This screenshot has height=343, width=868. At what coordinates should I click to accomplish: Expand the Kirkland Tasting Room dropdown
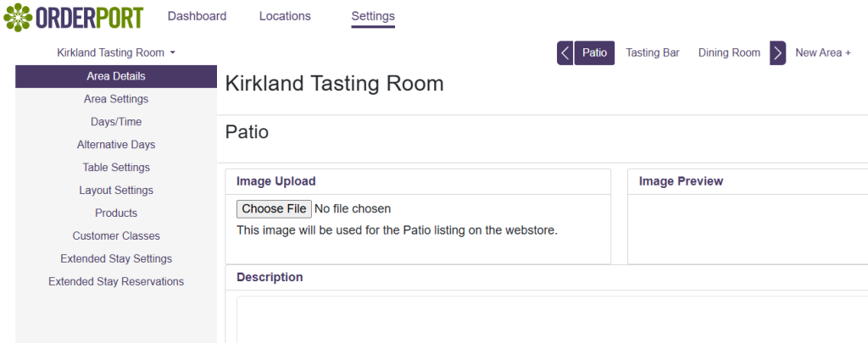click(116, 53)
